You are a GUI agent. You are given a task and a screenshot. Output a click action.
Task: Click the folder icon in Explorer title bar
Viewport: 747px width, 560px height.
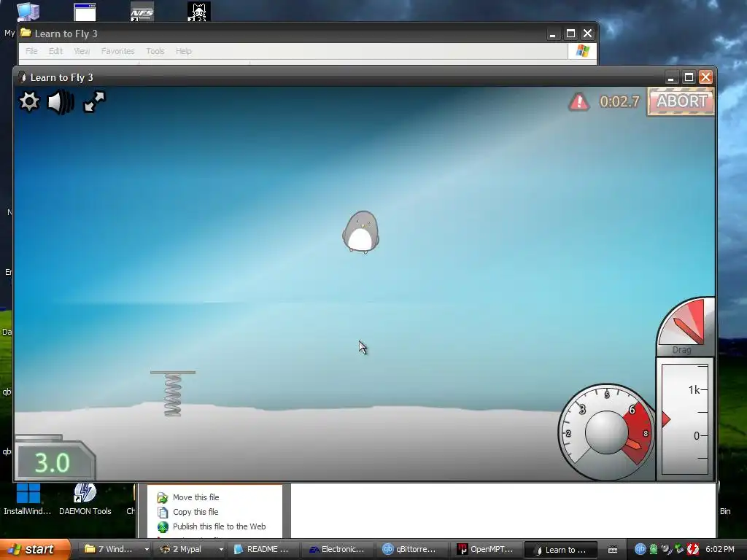pyautogui.click(x=26, y=34)
